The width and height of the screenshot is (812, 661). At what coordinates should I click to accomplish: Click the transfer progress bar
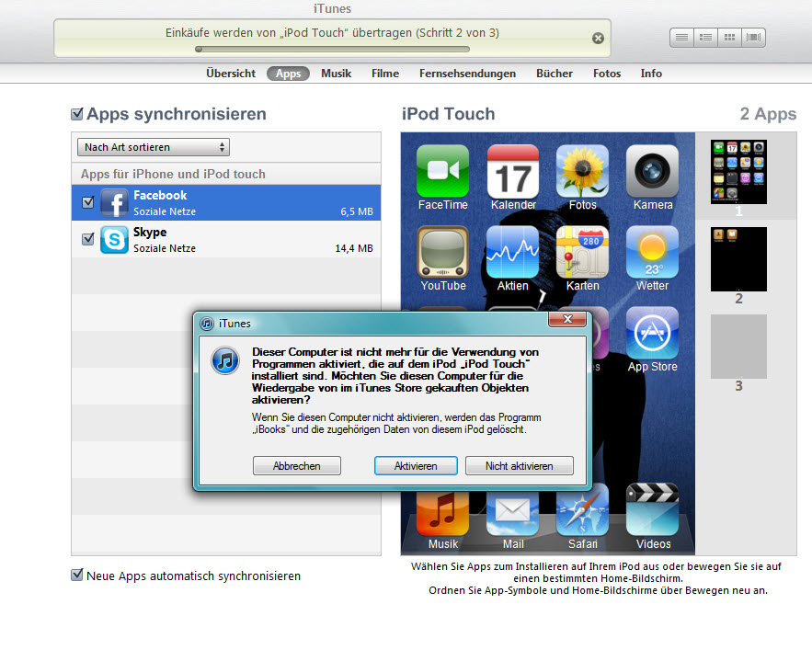pos(333,50)
